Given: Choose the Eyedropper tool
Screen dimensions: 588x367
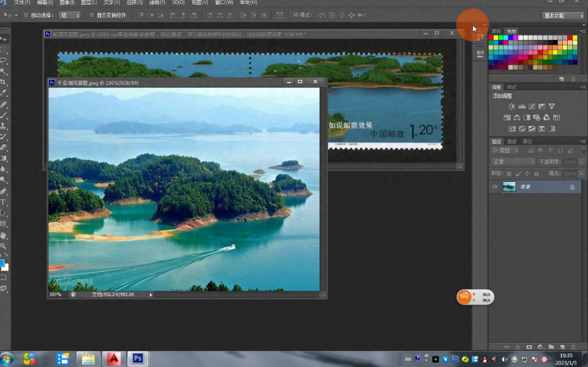Looking at the screenshot, I should tap(3, 93).
